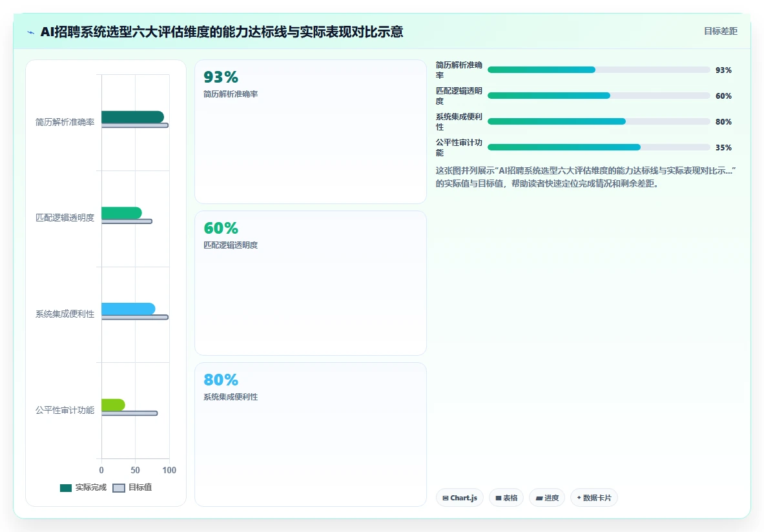The image size is (764, 532).
Task: Click the description paragraph starting 这张图并列展示
Action: pos(586,177)
